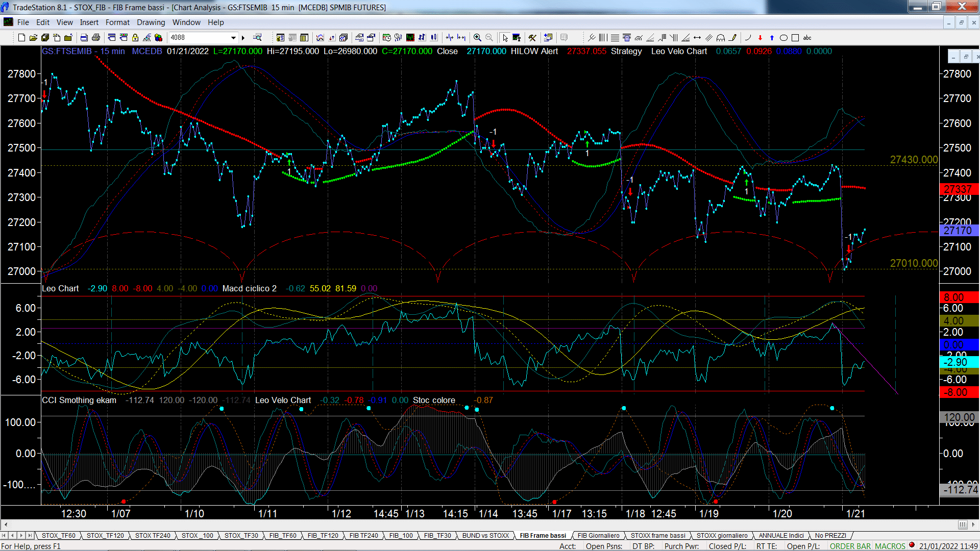Open the Help menu
Viewport: 980px width, 551px height.
click(215, 22)
